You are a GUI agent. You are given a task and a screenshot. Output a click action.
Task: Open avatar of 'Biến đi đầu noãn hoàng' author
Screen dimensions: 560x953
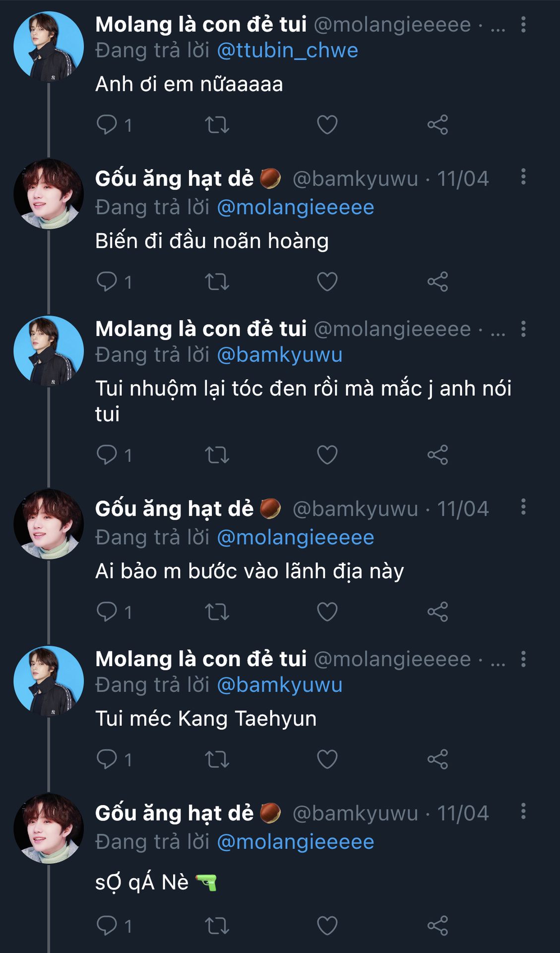click(48, 194)
